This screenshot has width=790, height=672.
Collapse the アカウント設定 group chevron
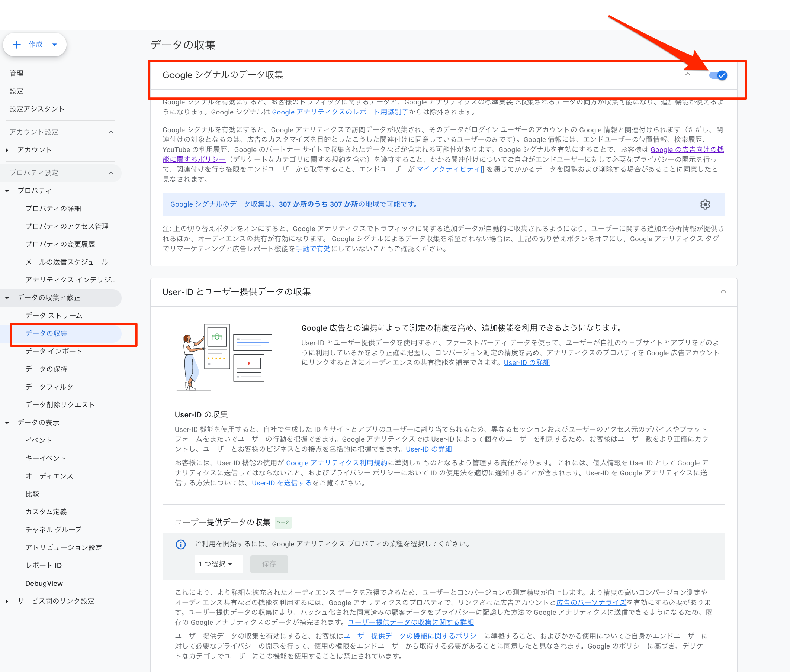click(111, 132)
